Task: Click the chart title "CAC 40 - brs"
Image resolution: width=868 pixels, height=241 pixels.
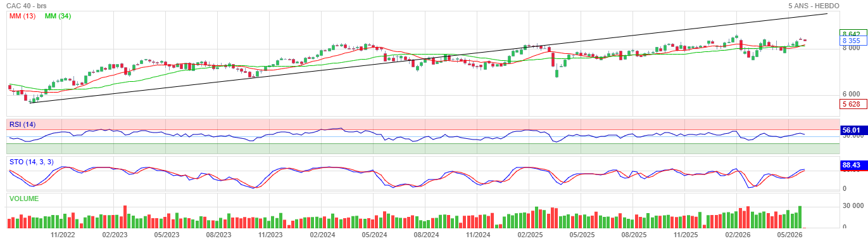Action: (27, 6)
